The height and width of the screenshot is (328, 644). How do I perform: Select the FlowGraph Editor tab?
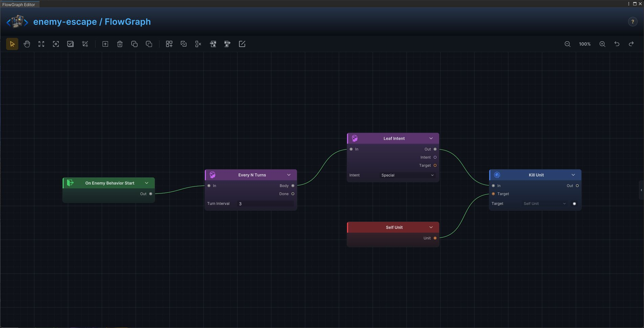(20, 4)
